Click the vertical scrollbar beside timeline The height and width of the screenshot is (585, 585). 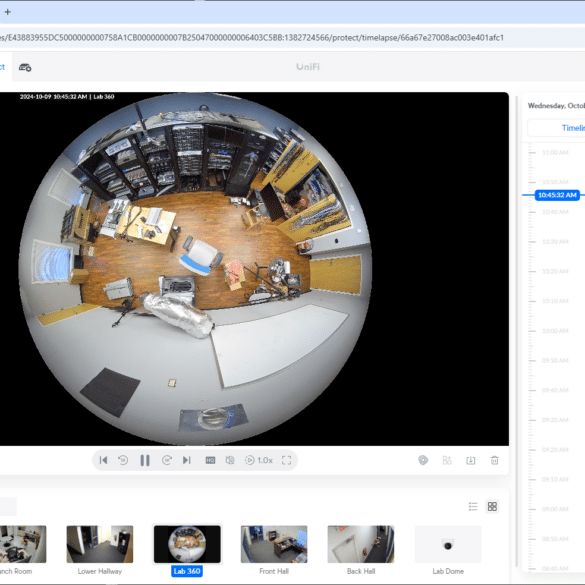click(517, 332)
